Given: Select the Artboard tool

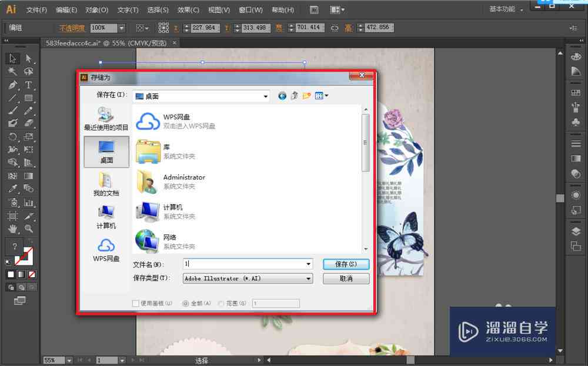Looking at the screenshot, I should (12, 216).
